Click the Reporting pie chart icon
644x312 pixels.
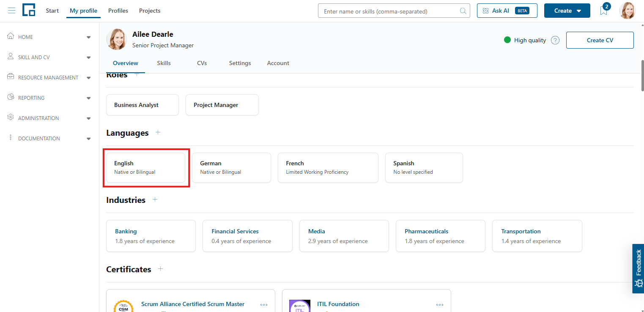click(x=11, y=97)
